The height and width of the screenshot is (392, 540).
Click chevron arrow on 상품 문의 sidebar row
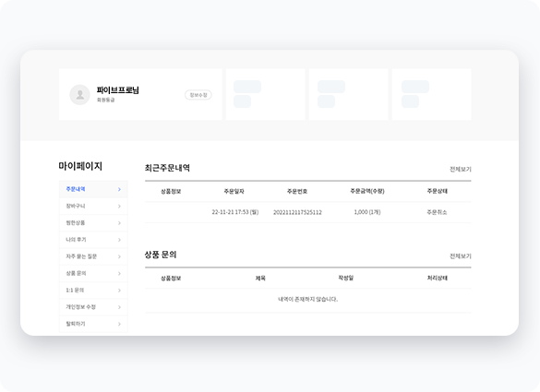pos(119,274)
